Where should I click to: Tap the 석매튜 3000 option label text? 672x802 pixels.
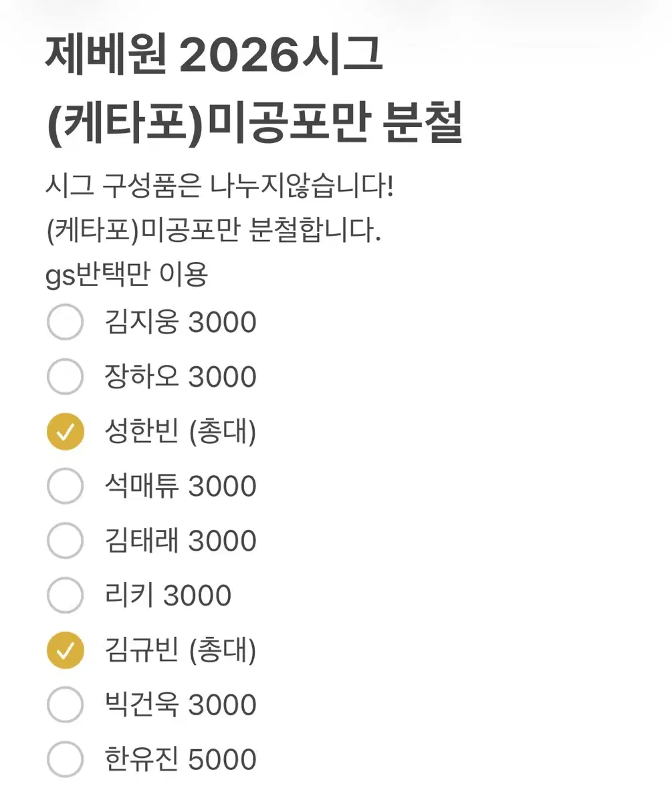[181, 486]
